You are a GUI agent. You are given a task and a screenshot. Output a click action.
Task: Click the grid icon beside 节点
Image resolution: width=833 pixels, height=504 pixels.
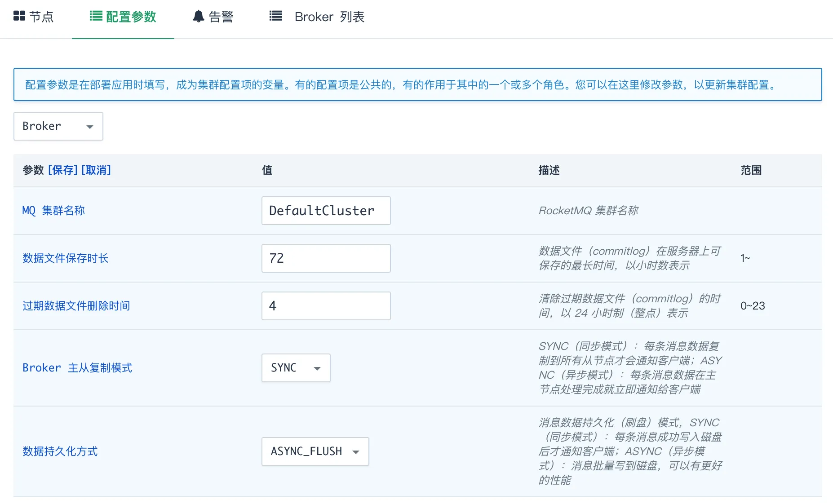[19, 16]
